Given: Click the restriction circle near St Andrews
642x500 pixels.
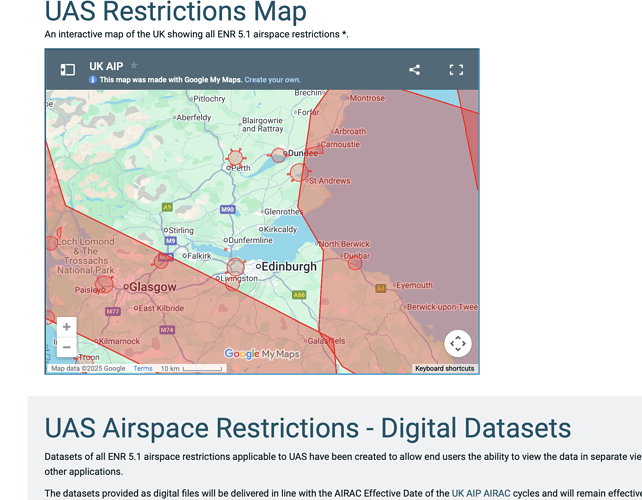Looking at the screenshot, I should (x=298, y=173).
